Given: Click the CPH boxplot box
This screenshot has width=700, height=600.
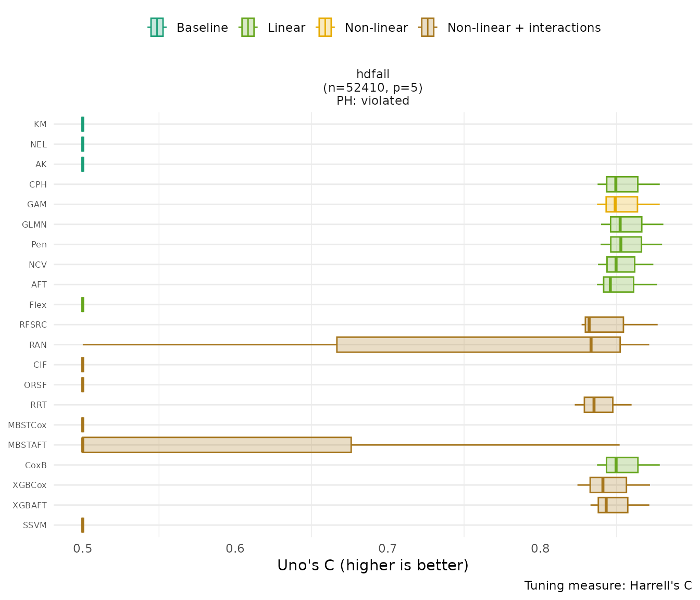Looking at the screenshot, I should pos(622,184).
